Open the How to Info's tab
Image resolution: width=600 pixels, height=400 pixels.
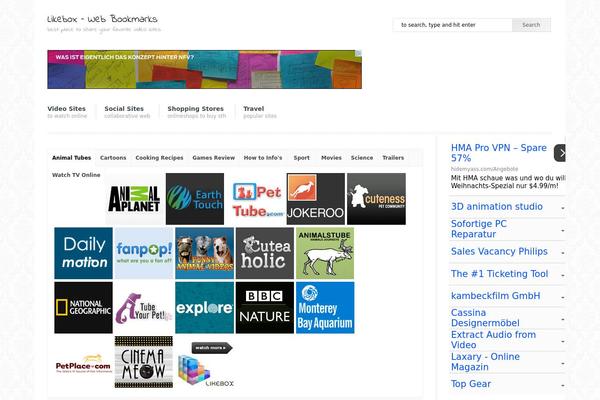coord(263,158)
